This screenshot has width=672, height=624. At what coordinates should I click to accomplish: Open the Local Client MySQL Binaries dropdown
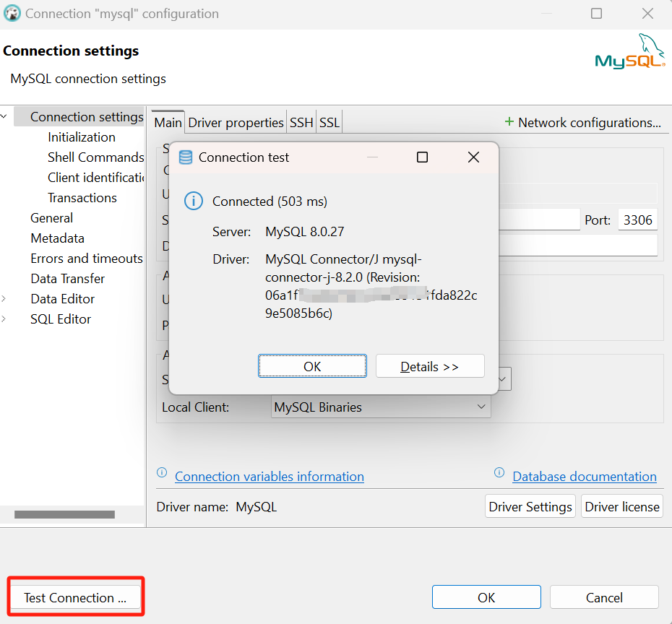[481, 407]
